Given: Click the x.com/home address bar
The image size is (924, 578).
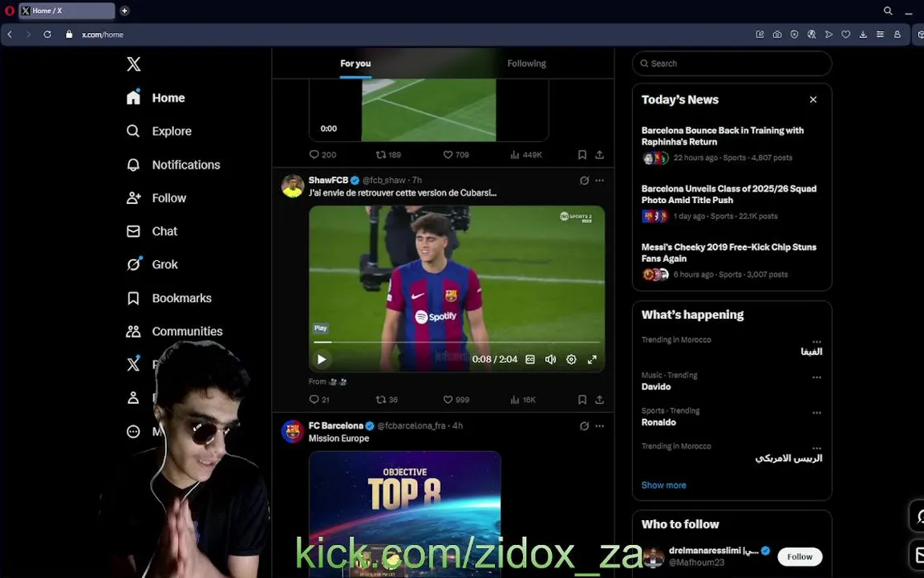Looking at the screenshot, I should click(103, 35).
